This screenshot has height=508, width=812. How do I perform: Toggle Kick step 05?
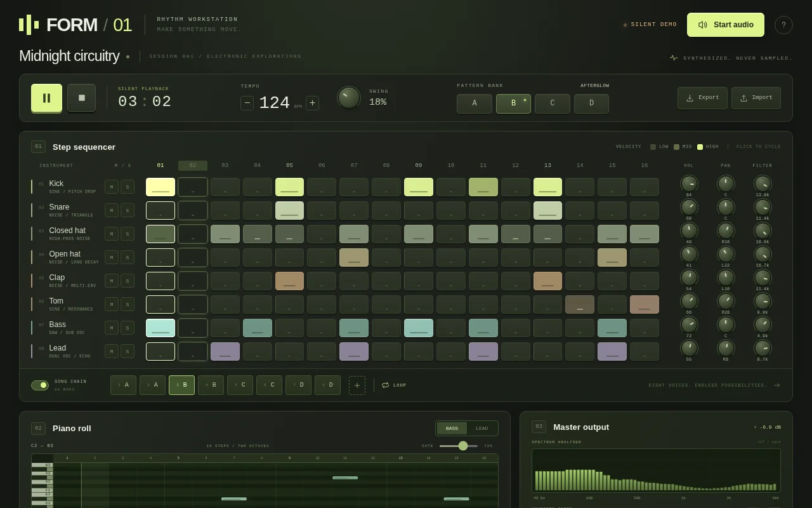pyautogui.click(x=289, y=187)
